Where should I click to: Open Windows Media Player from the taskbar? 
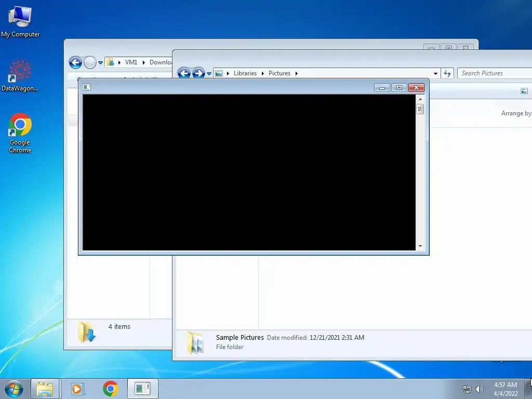tap(77, 389)
